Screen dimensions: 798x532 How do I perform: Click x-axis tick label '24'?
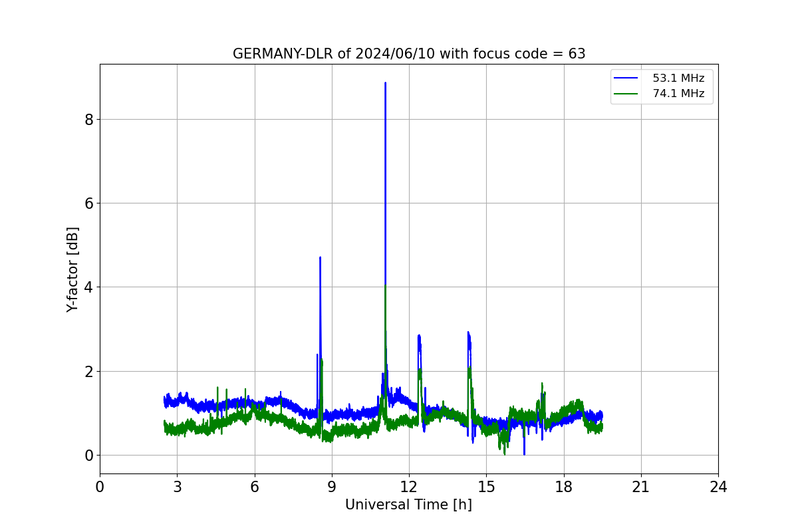point(718,487)
